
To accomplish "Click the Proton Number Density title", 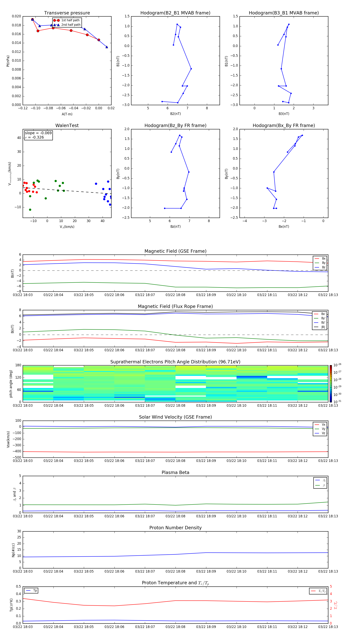I will click(x=175, y=528).
